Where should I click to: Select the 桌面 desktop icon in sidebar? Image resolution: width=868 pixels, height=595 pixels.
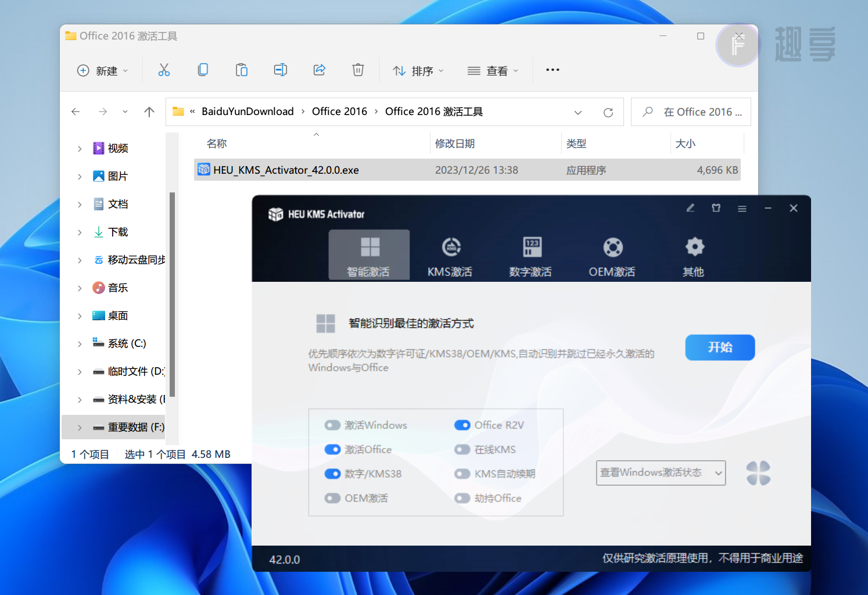[x=99, y=316]
